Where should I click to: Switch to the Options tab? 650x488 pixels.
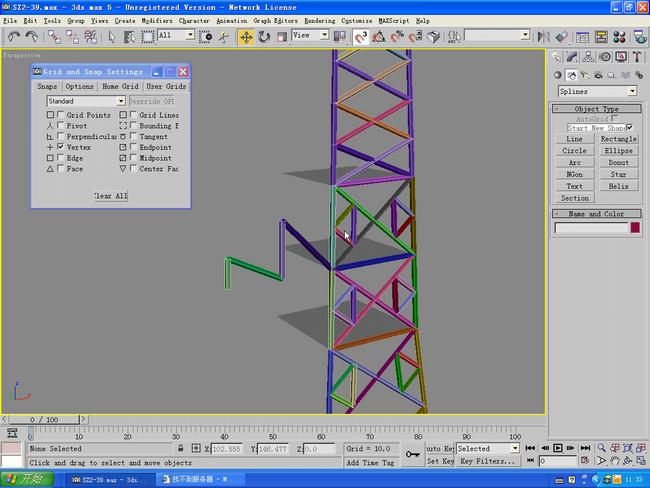(x=79, y=86)
